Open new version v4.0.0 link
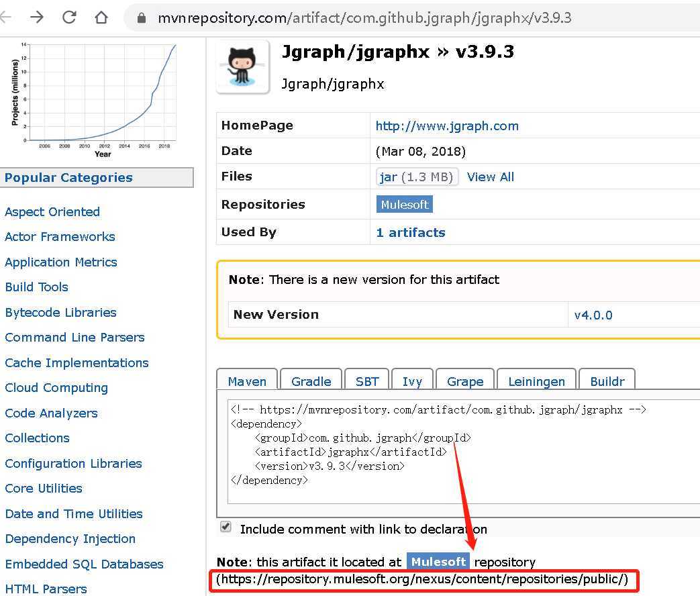This screenshot has width=700, height=596. 593,315
